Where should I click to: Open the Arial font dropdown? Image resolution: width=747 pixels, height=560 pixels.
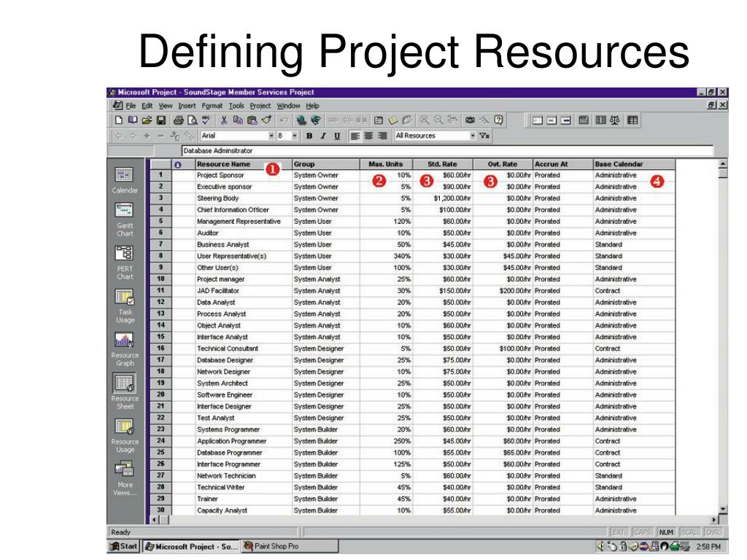coord(271,136)
